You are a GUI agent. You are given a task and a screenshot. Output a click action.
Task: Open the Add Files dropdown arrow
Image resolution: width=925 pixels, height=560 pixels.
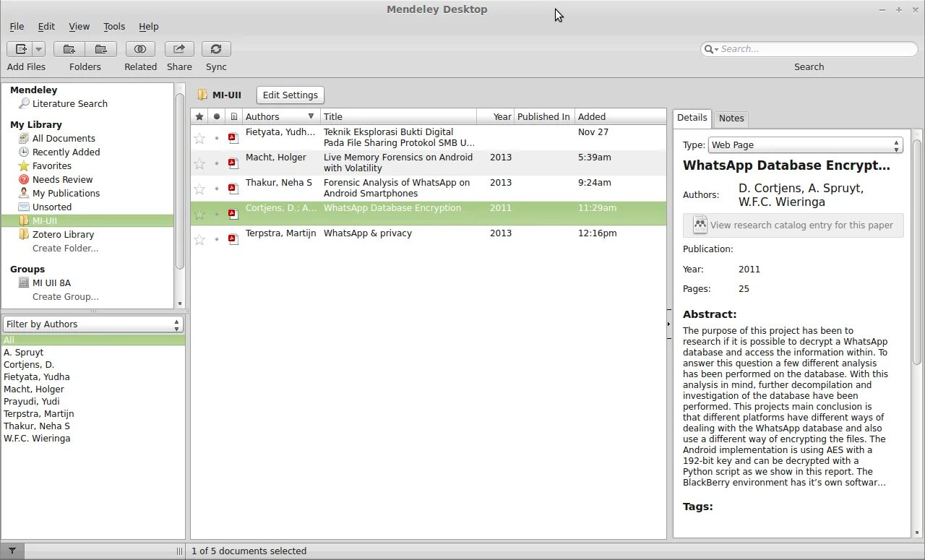coord(39,49)
